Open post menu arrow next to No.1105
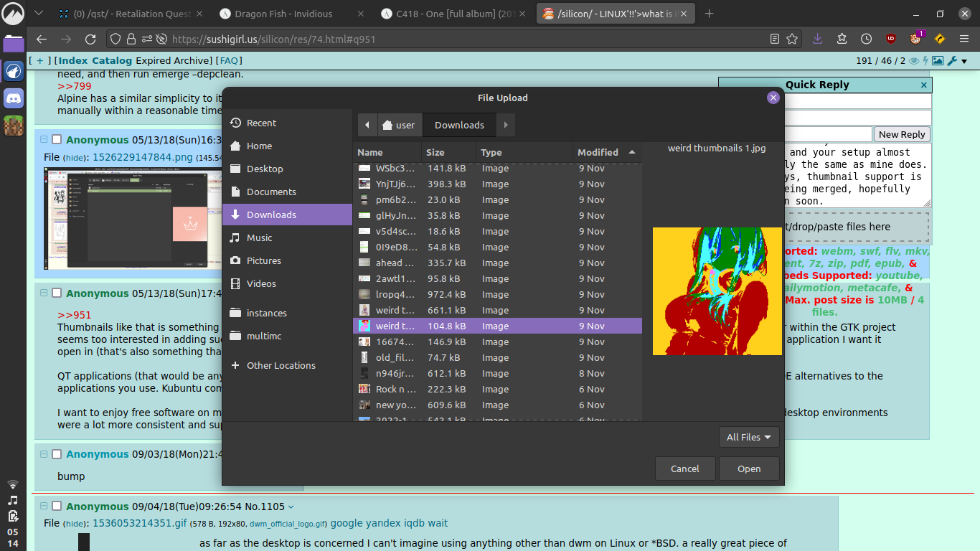The width and height of the screenshot is (980, 551). tap(291, 507)
